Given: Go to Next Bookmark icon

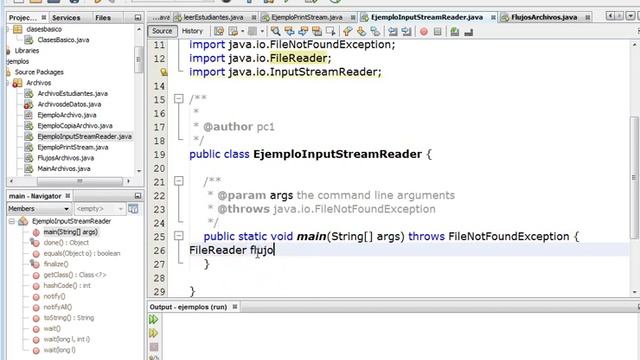Looking at the screenshot, I should (361, 31).
